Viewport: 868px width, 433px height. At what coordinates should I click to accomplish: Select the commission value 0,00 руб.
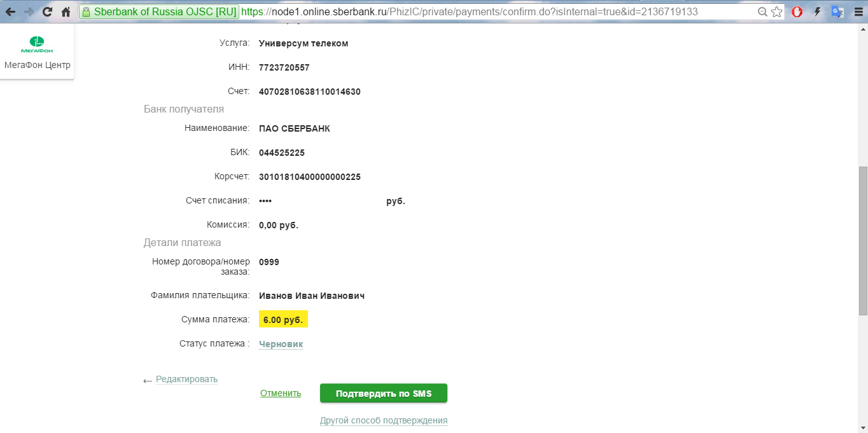tap(279, 225)
